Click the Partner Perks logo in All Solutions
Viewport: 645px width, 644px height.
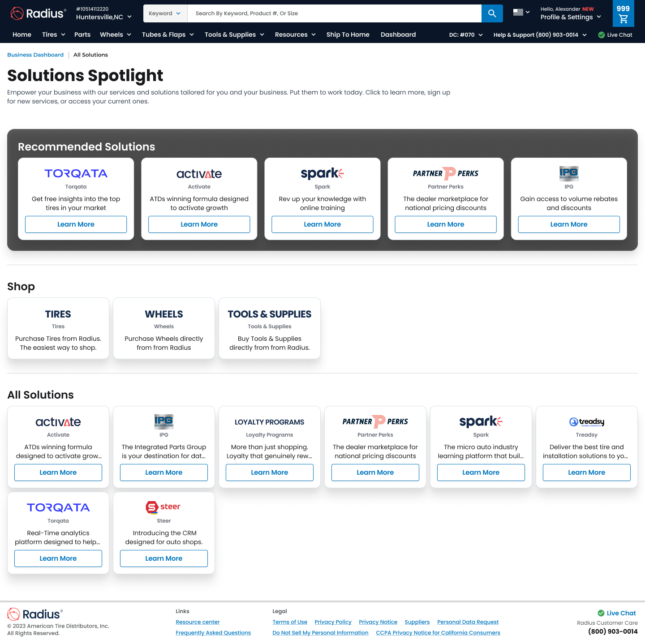tap(375, 421)
